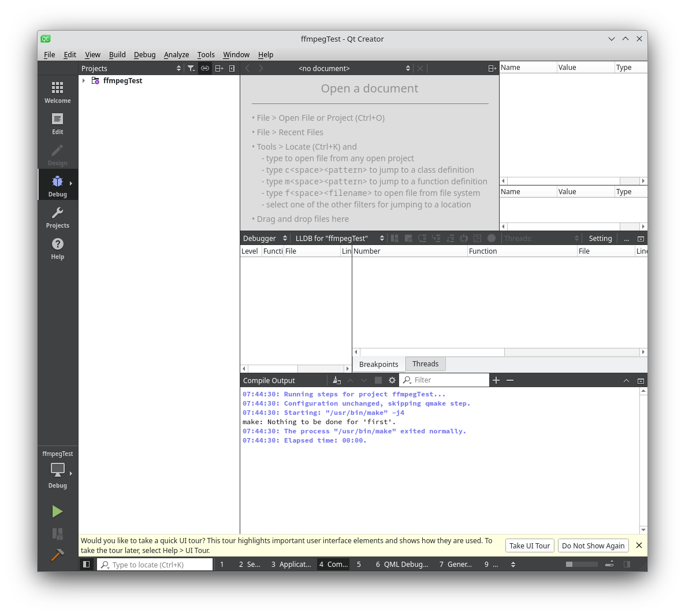Close the Projects sidebar panel
The width and height of the screenshot is (685, 616).
[x=232, y=68]
